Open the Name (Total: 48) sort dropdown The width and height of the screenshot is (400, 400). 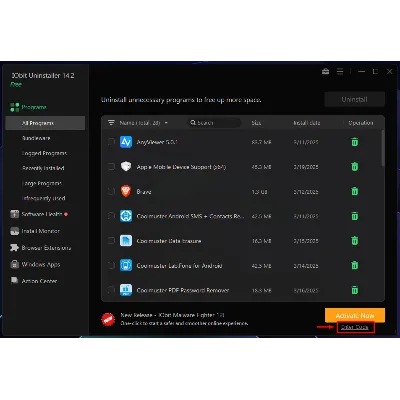click(x=144, y=123)
